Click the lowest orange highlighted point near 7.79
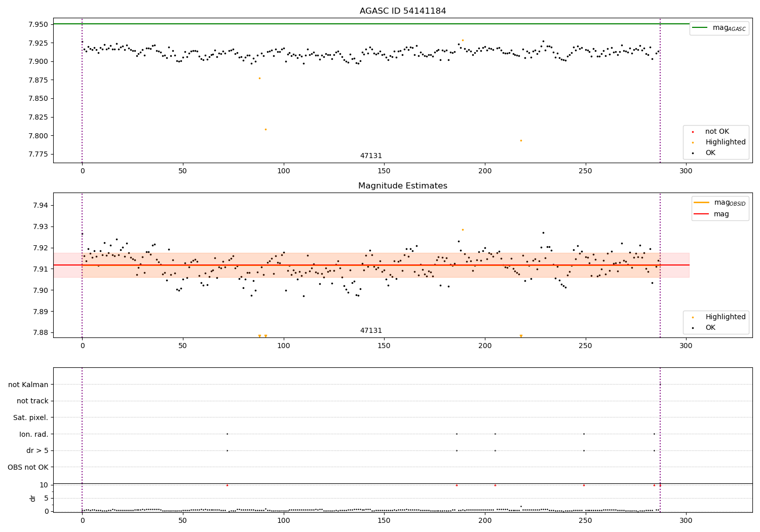This screenshot has height=532, width=760. coord(521,140)
